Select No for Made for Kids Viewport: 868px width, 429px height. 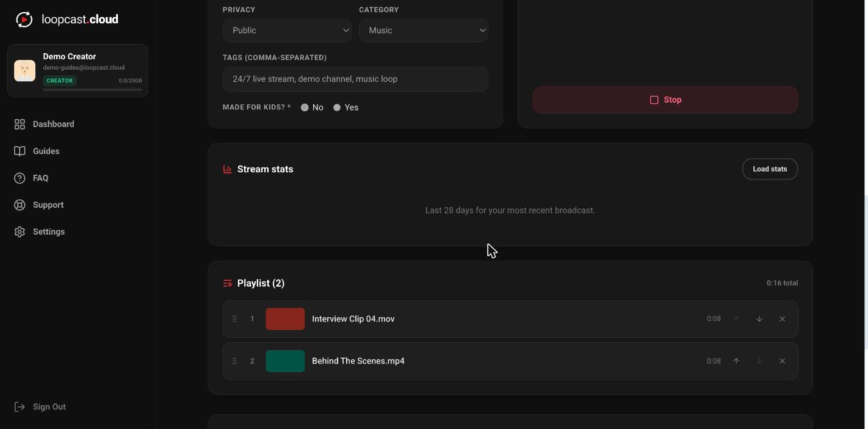click(x=305, y=108)
